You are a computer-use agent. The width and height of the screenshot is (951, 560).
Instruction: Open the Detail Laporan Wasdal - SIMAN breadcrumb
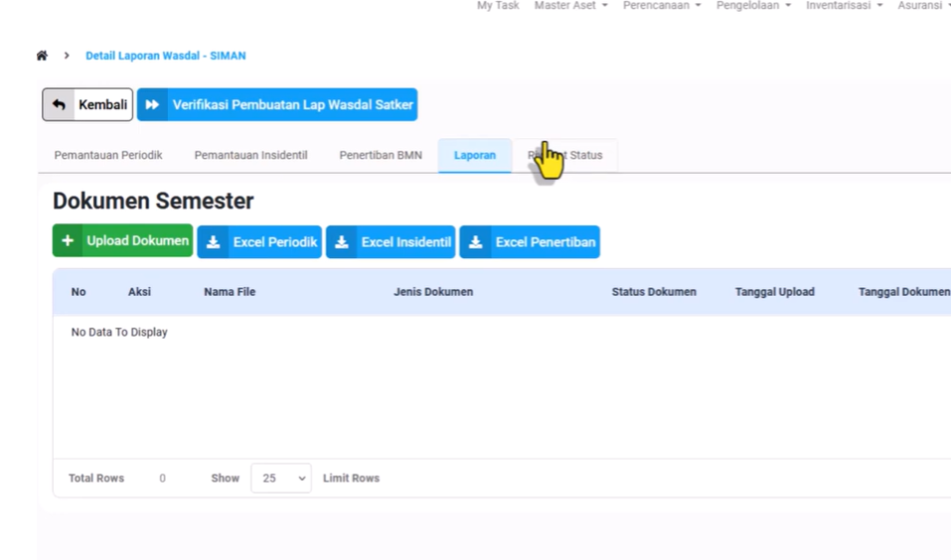click(x=166, y=56)
